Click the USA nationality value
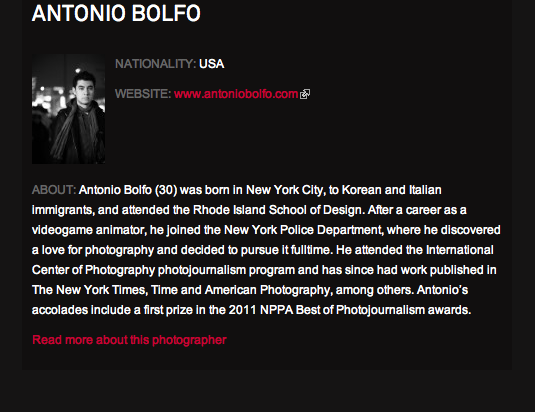 pyautogui.click(x=212, y=64)
